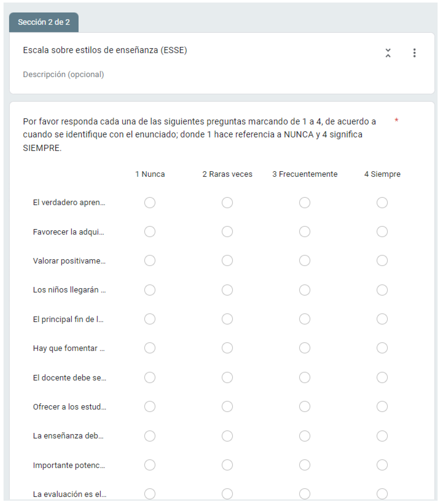Click the question text starting 'Por favor responda'
Image resolution: width=441 pixels, height=504 pixels.
tap(199, 134)
